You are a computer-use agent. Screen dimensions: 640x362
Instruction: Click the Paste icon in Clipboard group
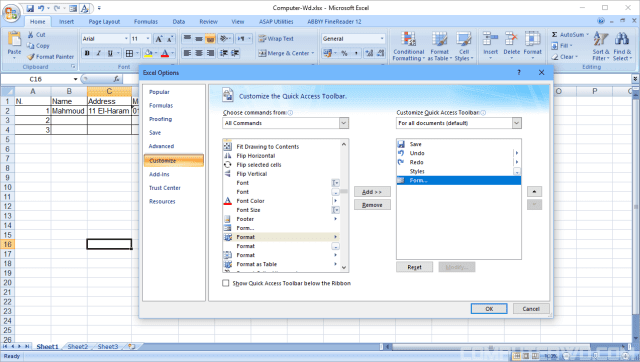(x=14, y=39)
